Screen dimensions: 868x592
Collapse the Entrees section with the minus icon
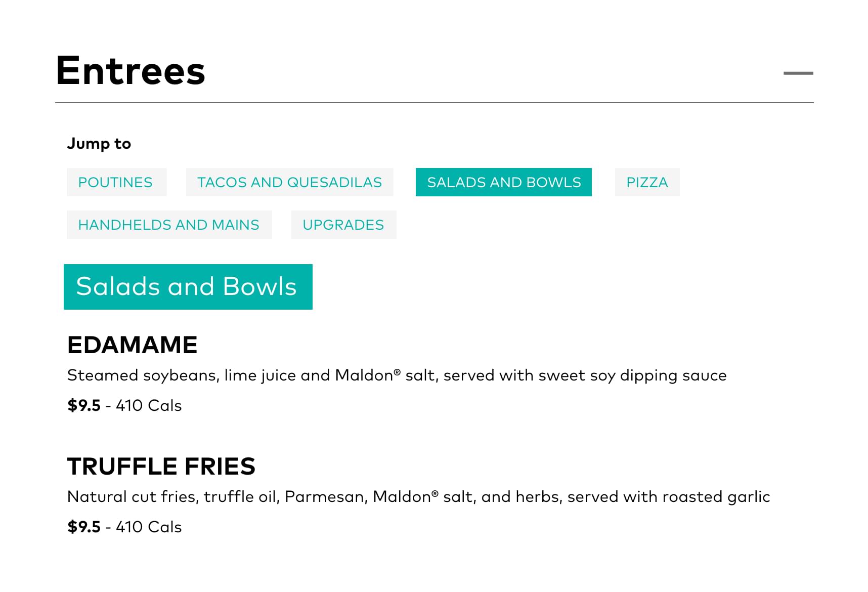798,73
